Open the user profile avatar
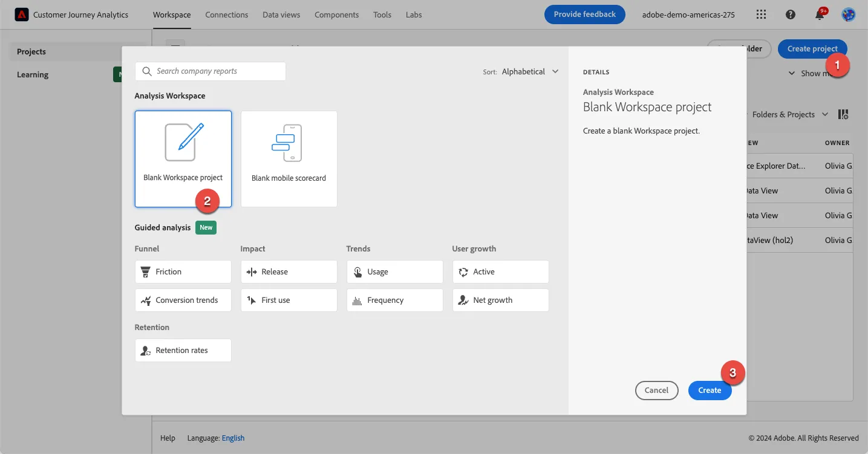The width and height of the screenshot is (868, 454). coord(849,15)
